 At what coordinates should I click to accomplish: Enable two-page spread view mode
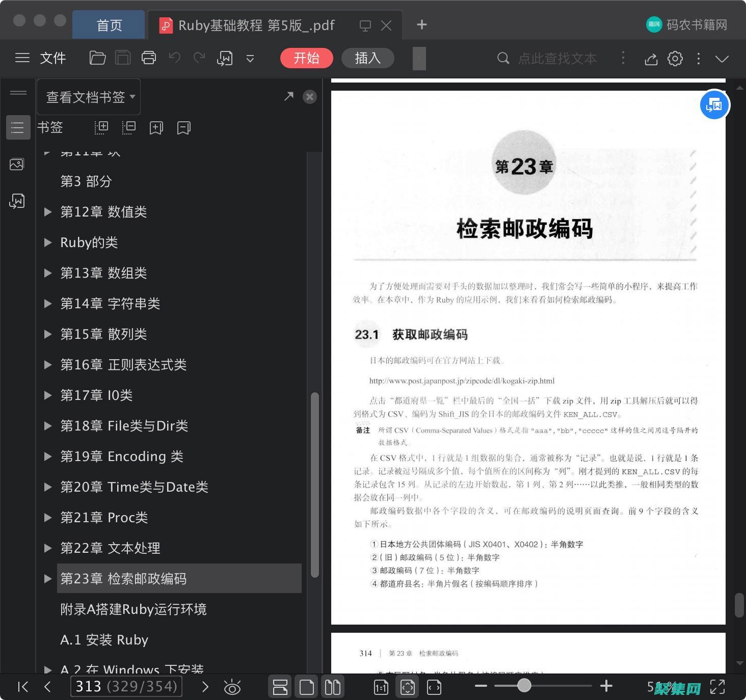click(x=332, y=687)
